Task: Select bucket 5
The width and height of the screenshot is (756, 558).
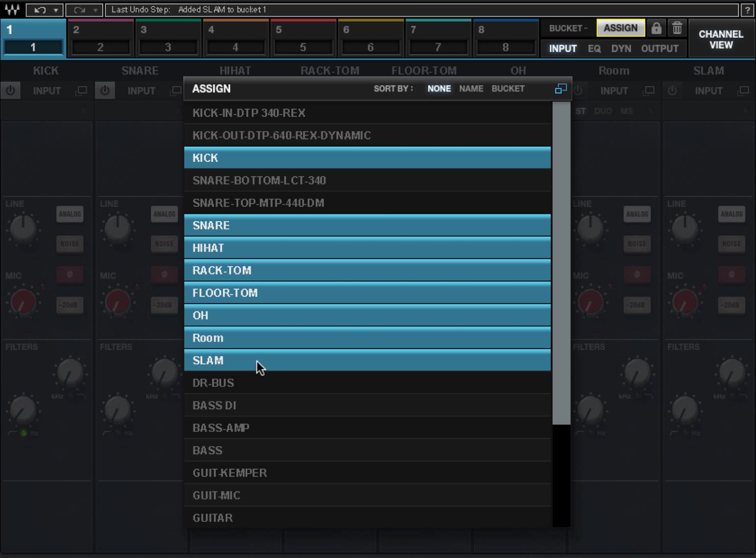Action: pos(303,39)
